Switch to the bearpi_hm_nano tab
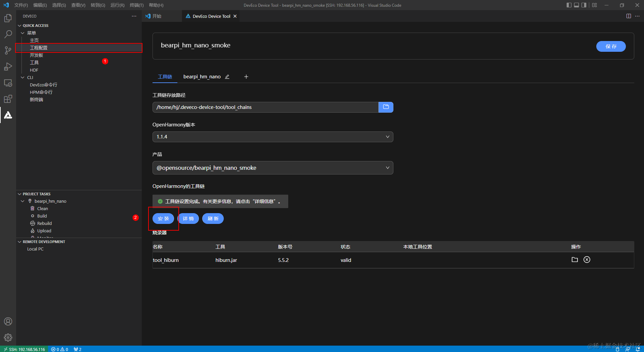Screen dimensions: 644x352 pos(202,77)
